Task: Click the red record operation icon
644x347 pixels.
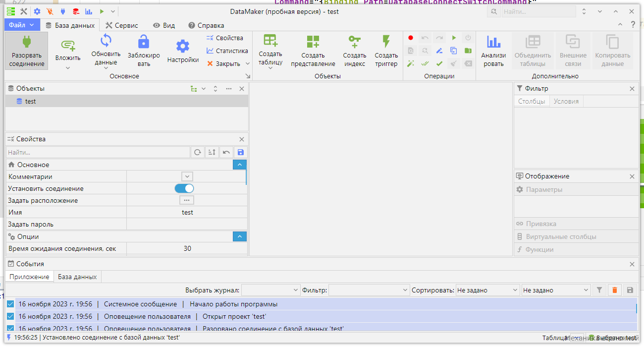Action: coord(411,38)
